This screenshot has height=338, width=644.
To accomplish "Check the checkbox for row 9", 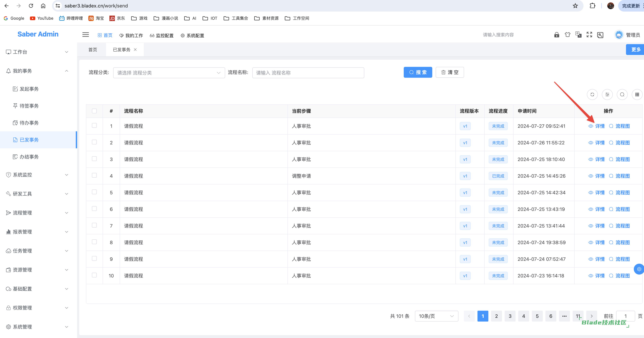I will pyautogui.click(x=94, y=259).
